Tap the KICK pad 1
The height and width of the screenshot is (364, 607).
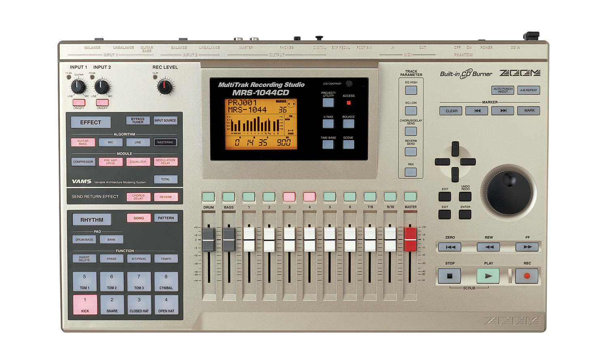85,305
